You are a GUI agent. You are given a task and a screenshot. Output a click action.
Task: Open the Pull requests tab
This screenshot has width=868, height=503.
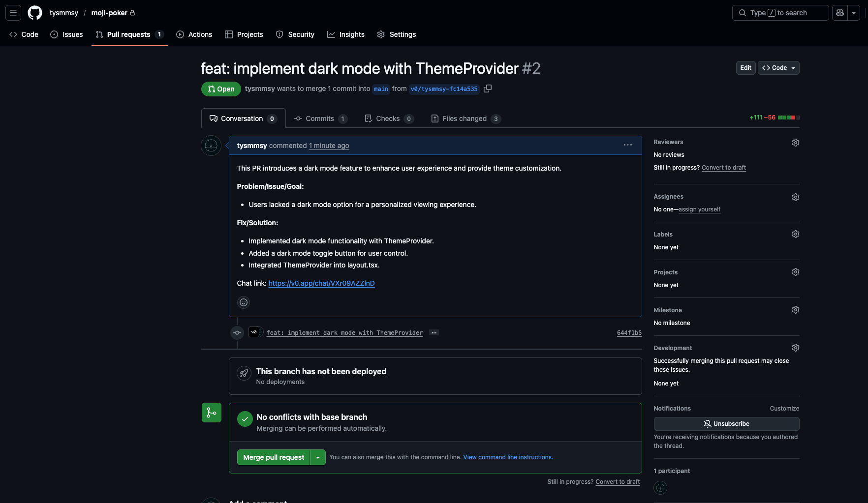(129, 34)
